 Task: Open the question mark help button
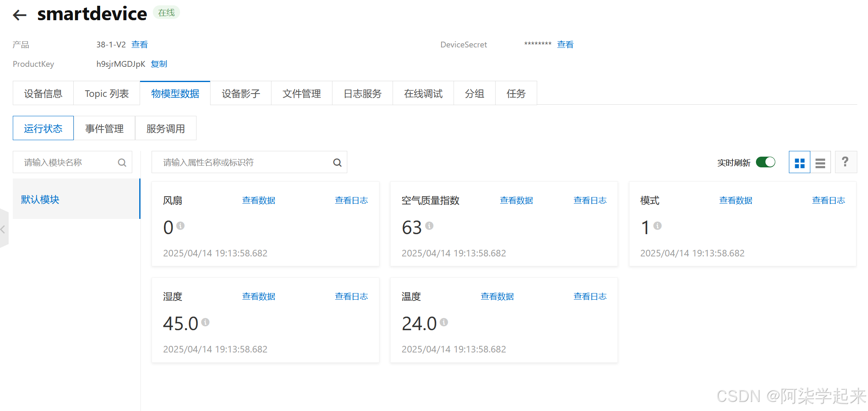(x=846, y=162)
